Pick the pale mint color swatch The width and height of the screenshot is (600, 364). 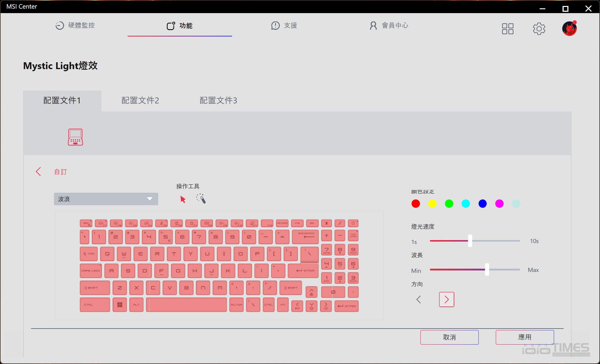(x=516, y=204)
